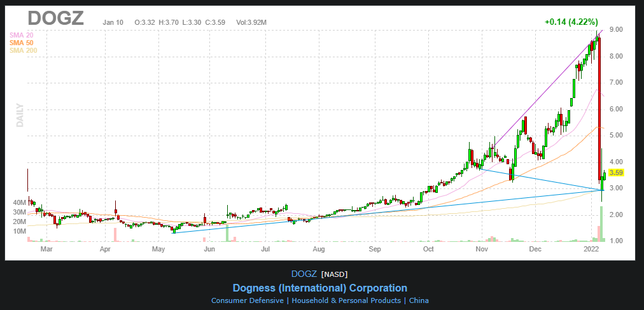The height and width of the screenshot is (310, 644).
Task: Click the SMA 20 legend label
Action: point(21,35)
